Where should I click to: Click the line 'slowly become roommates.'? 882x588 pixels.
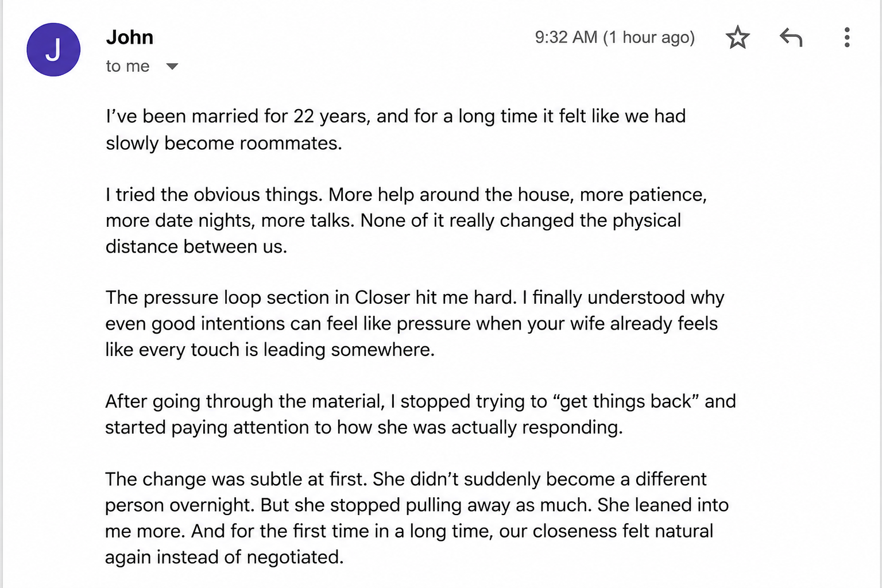(224, 143)
